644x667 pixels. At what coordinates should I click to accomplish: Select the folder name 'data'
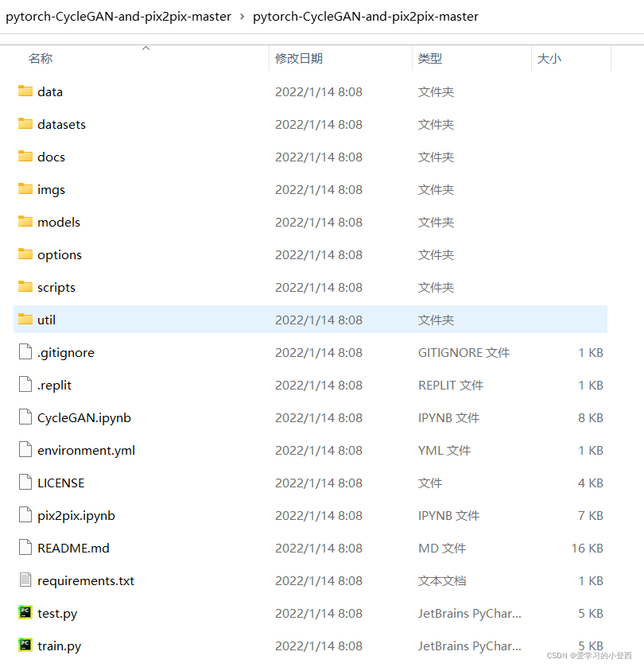click(50, 92)
